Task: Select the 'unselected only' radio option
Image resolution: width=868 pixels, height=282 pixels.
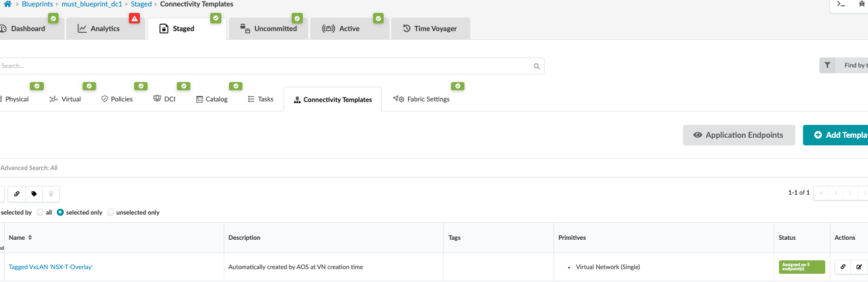Action: 110,212
